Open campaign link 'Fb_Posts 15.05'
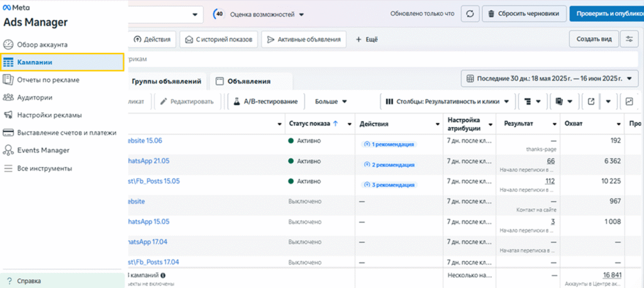 pyautogui.click(x=154, y=180)
